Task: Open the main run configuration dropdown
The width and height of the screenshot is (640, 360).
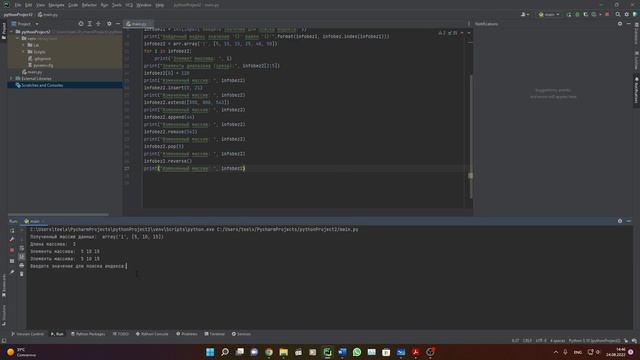Action: pyautogui.click(x=549, y=14)
